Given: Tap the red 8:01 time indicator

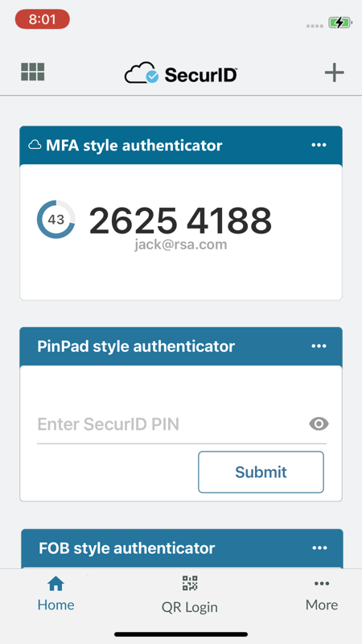Looking at the screenshot, I should [x=43, y=19].
